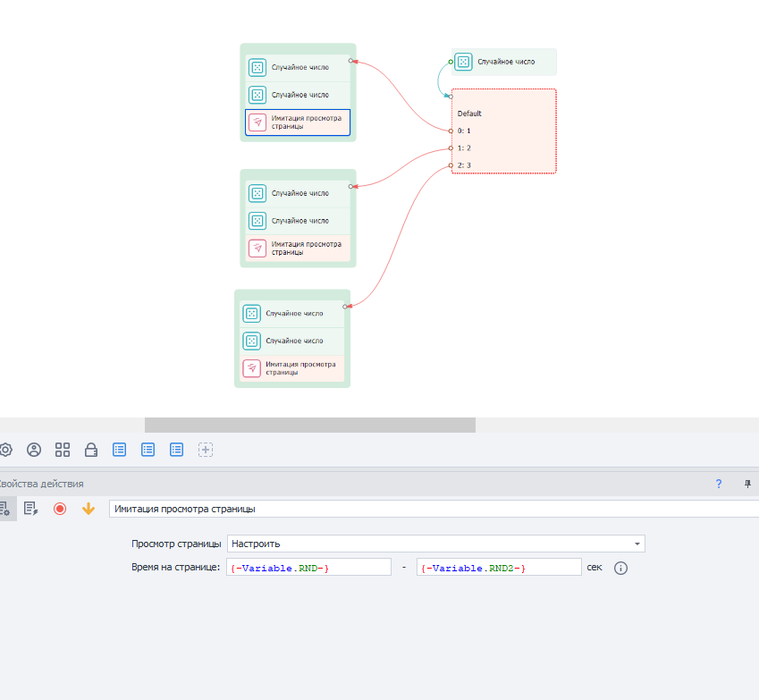
Task: Click the {-Variable.RND-} time field
Action: point(309,568)
